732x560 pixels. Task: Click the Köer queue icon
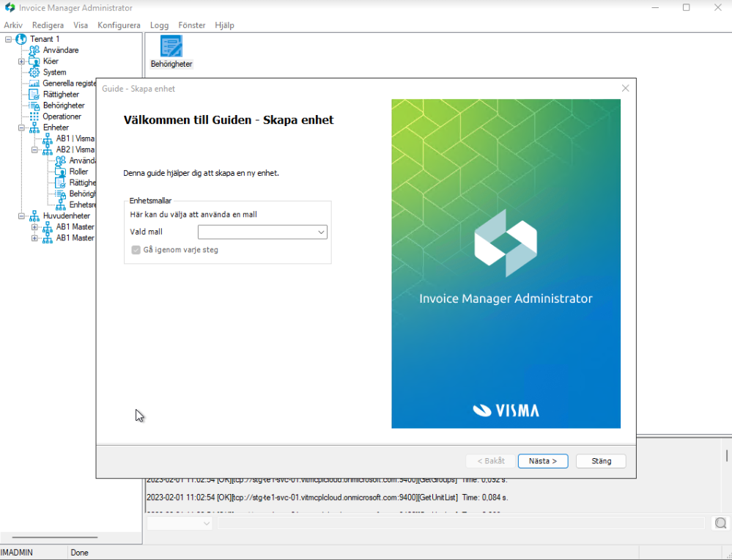[x=34, y=62]
